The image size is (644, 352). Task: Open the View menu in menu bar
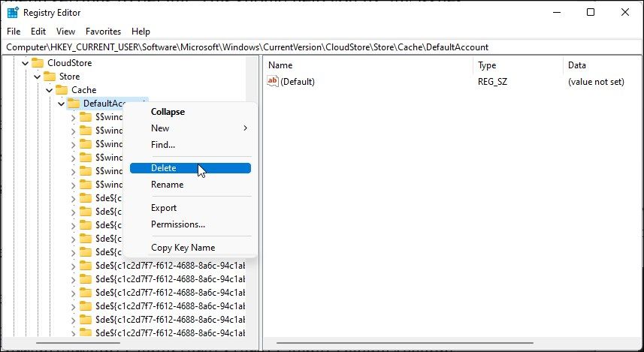tap(65, 32)
